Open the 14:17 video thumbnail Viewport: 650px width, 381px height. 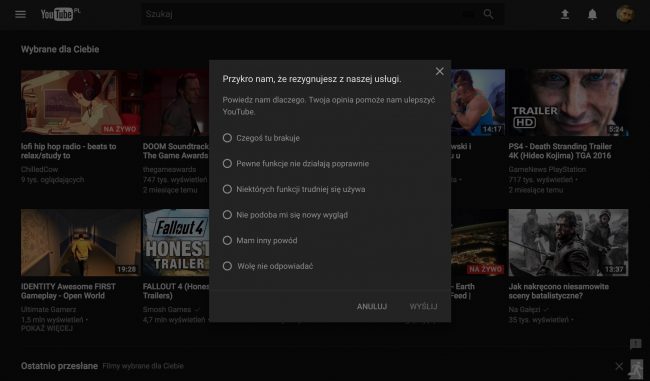pyautogui.click(x=478, y=102)
